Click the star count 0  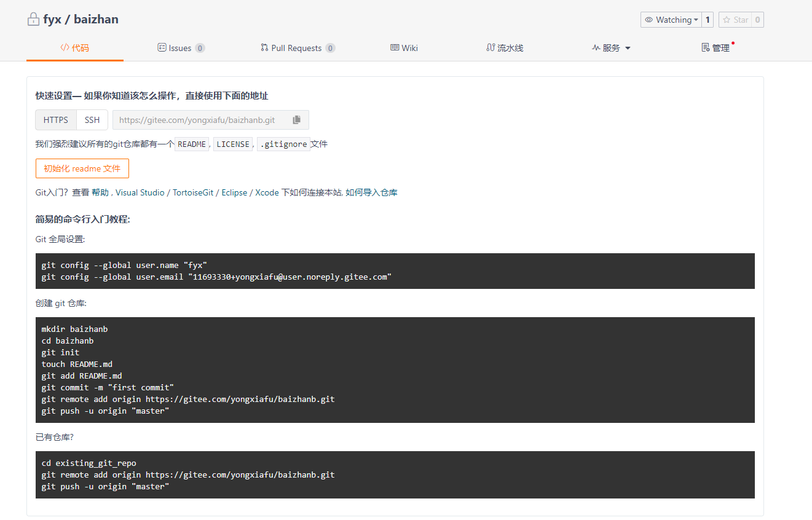757,20
